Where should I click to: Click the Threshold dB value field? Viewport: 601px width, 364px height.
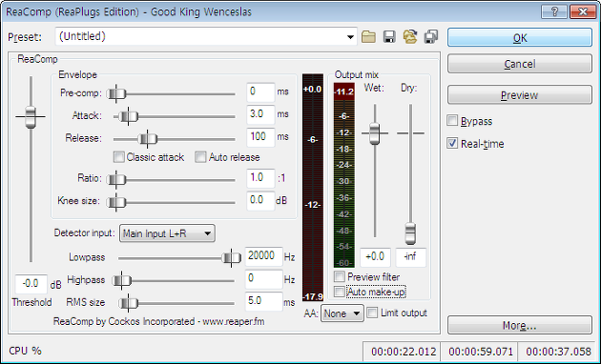(31, 284)
